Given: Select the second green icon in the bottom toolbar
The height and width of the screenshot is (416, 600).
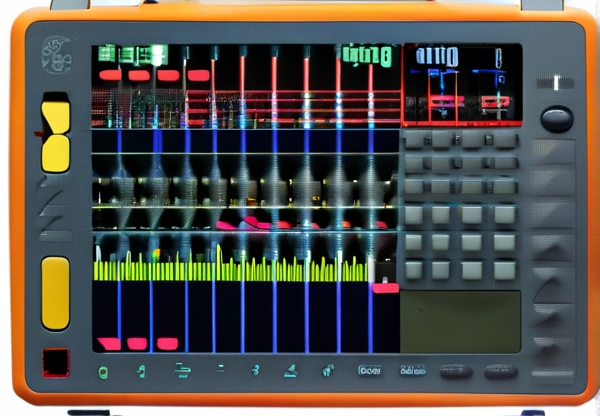Looking at the screenshot, I should 142,372.
